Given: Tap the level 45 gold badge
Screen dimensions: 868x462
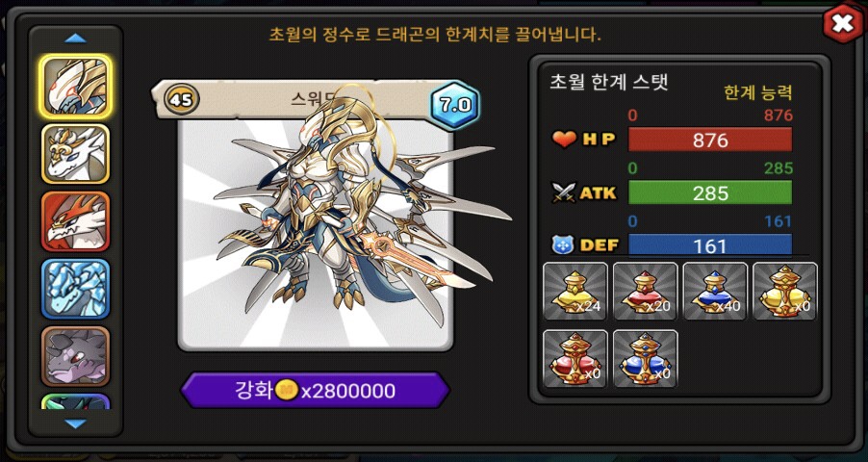Looking at the screenshot, I should (182, 100).
